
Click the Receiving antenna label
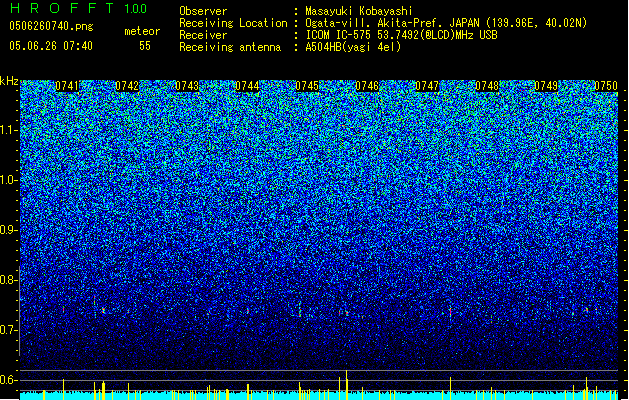click(x=230, y=47)
